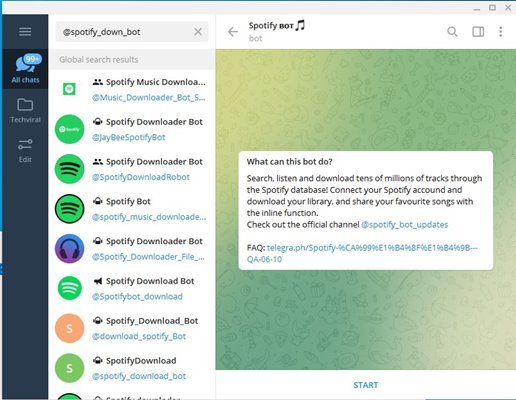This screenshot has width=516, height=400.
Task: Select Spotify_Download_Bot result title
Action: (152, 321)
